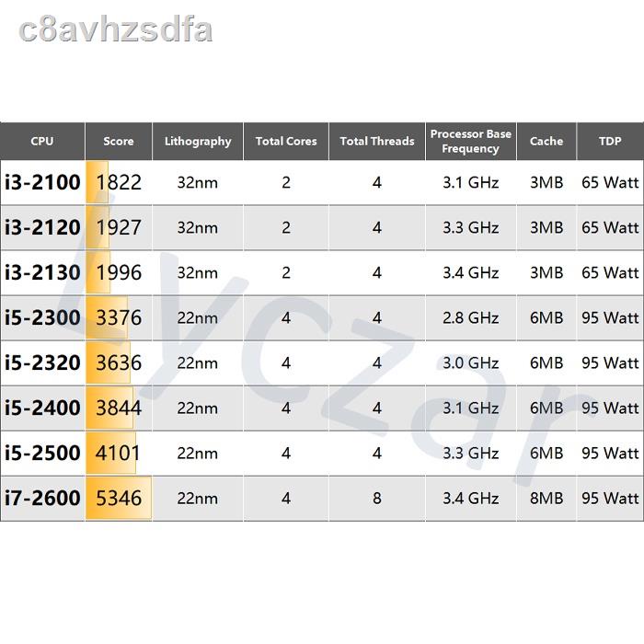Click the score value 1927
The width and height of the screenshot is (644, 644).
(119, 227)
